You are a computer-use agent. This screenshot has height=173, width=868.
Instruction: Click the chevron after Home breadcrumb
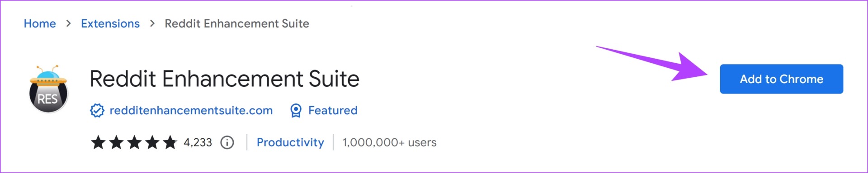click(69, 23)
